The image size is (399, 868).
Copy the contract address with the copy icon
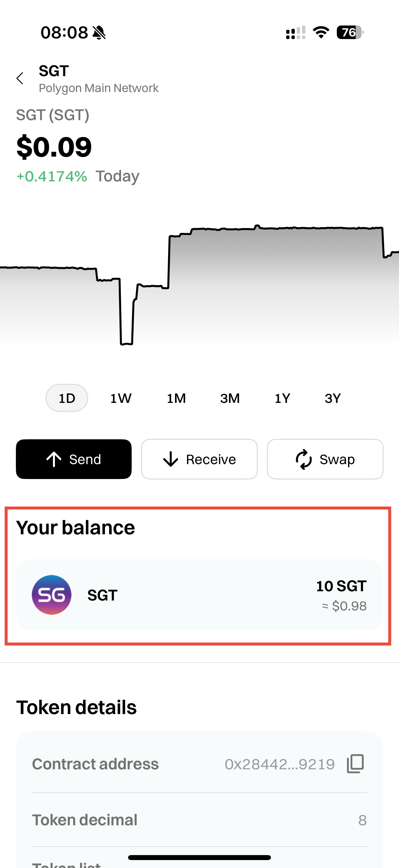click(355, 763)
